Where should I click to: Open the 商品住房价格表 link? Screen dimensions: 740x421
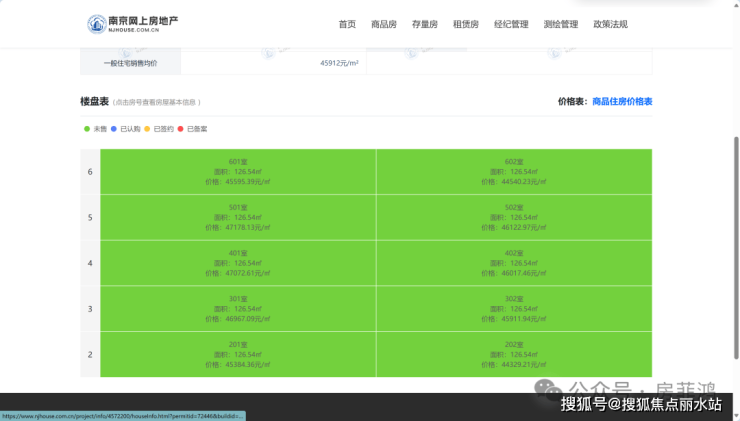(x=622, y=102)
